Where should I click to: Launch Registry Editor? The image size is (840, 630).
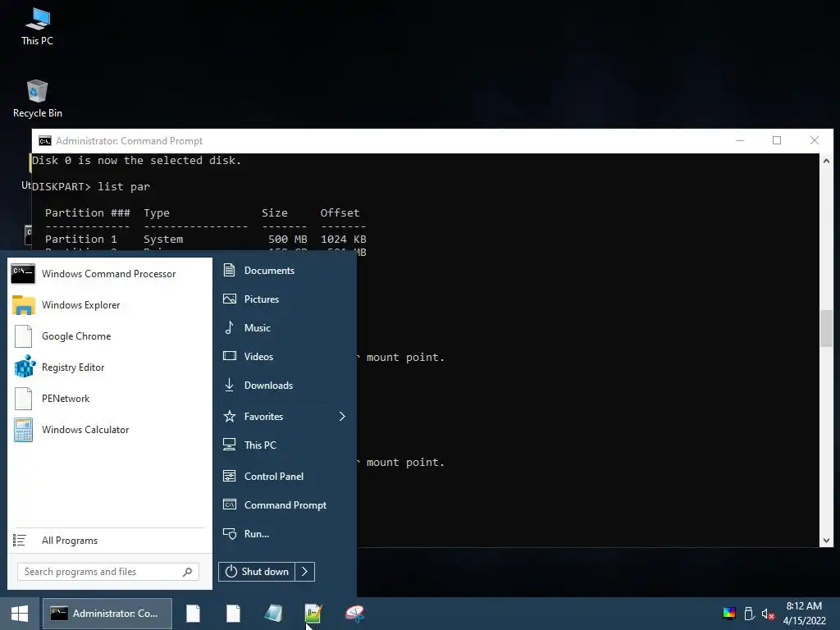[109, 367]
